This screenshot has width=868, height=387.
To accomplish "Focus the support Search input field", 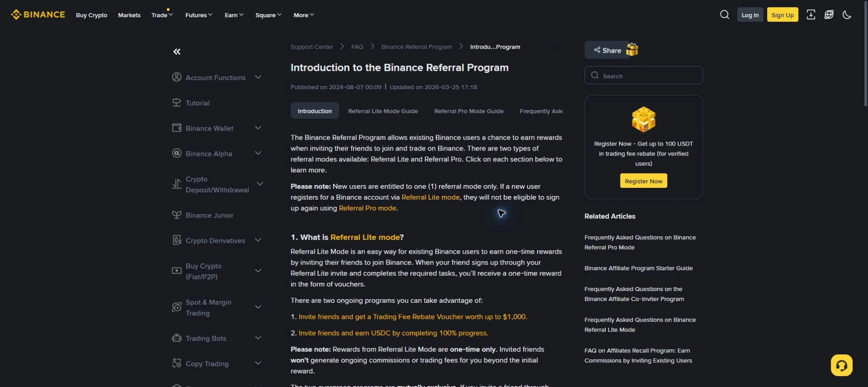I will coord(644,75).
